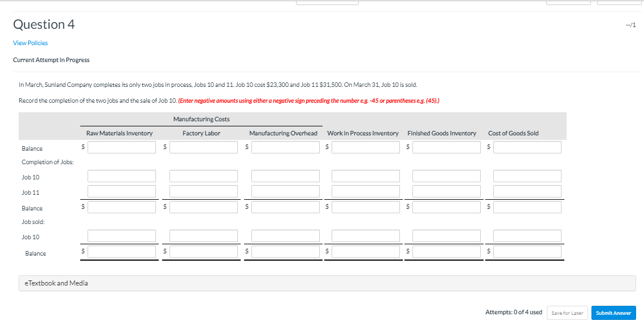This screenshot has height=334, width=644.
Task: Click the Balance Manufacturing Overhead input
Action: (285, 147)
